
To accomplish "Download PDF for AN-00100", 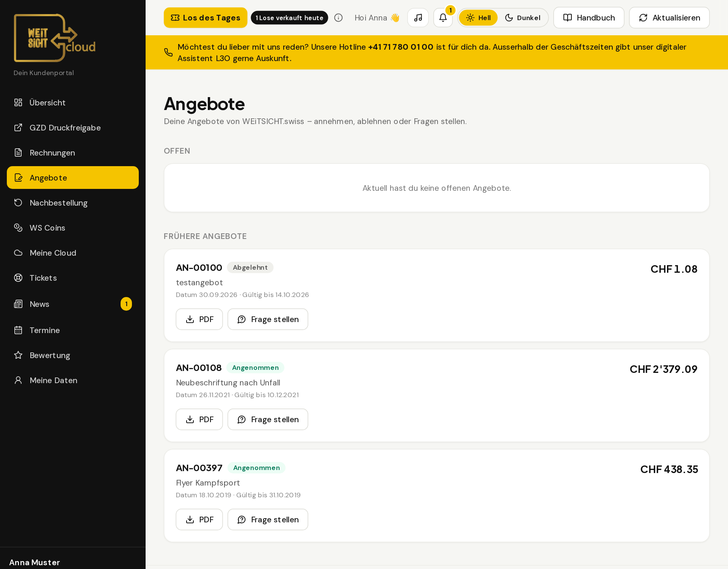I will (x=199, y=319).
